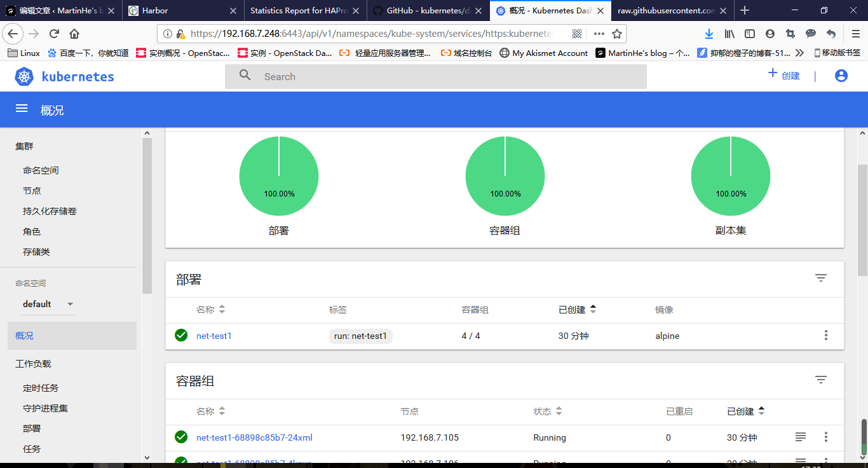868x468 pixels.
Task: Bookmark page with star icon
Action: [616, 34]
